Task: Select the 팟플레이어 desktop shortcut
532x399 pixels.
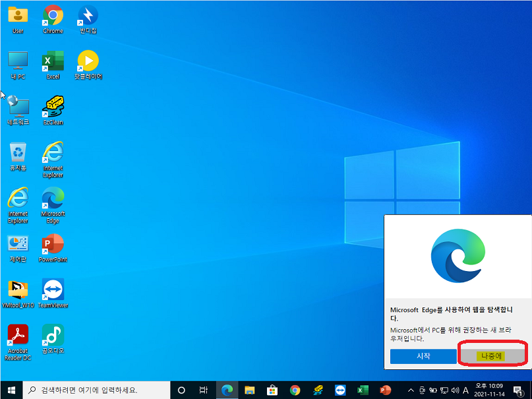Action: click(x=88, y=65)
